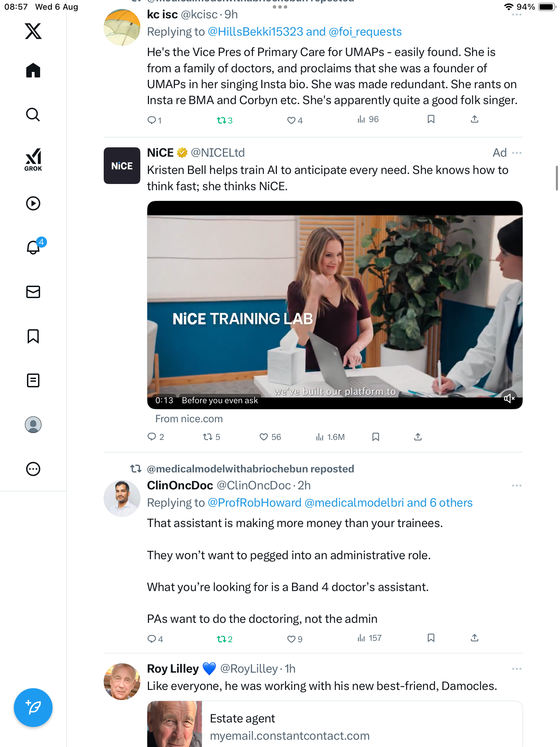Image resolution: width=560 pixels, height=747 pixels.
Task: Compose a new post
Action: click(x=33, y=707)
